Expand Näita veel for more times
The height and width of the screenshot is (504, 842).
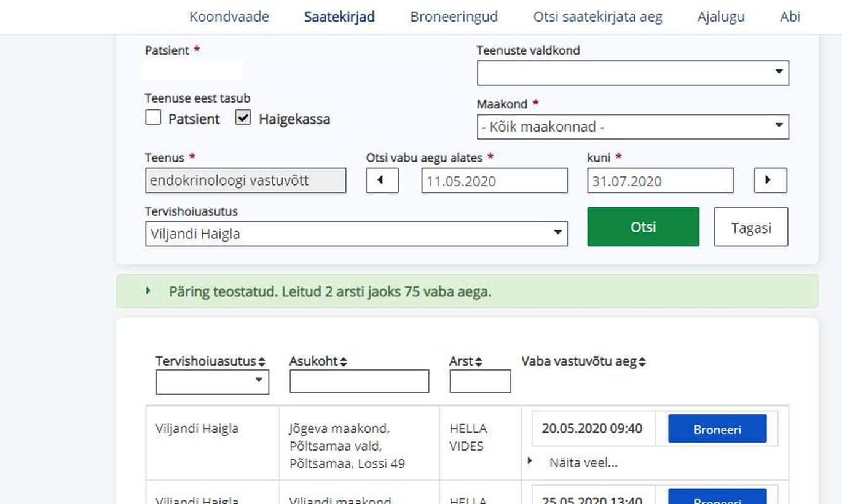(583, 463)
